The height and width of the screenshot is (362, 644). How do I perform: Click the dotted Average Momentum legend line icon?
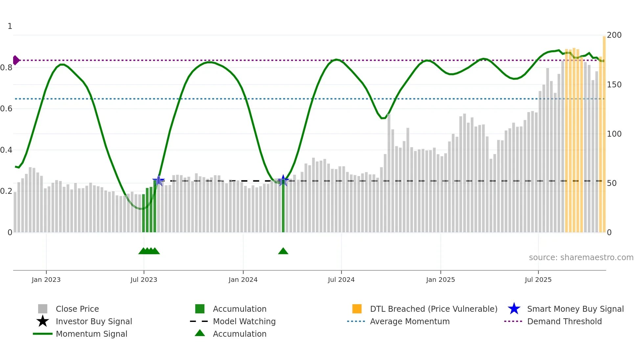tap(356, 321)
